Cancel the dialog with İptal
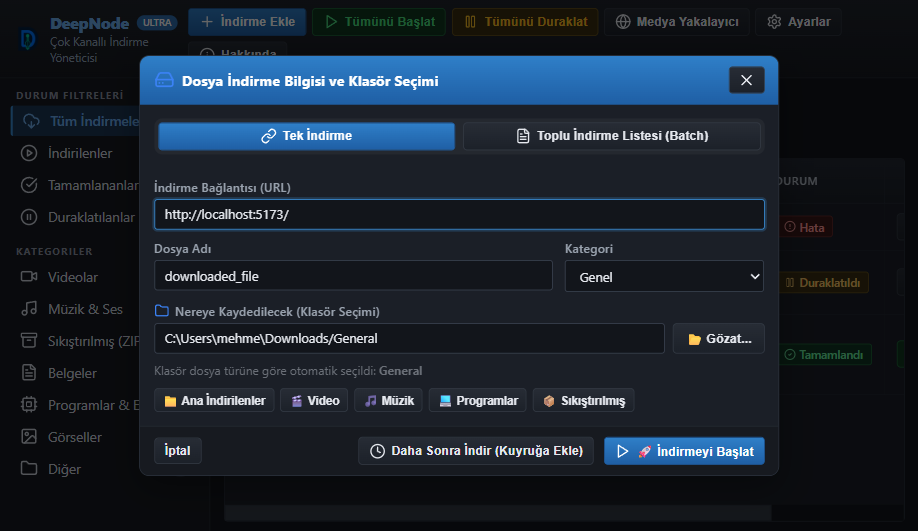This screenshot has width=918, height=531. [177, 451]
